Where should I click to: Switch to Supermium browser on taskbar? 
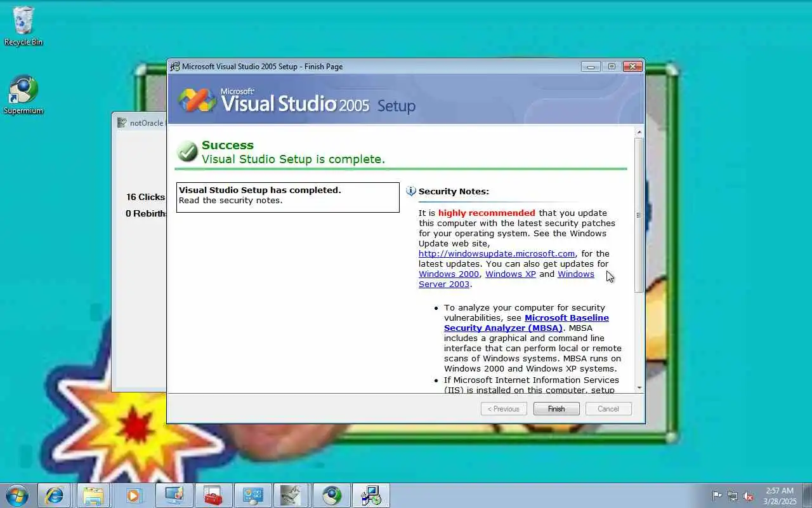click(x=331, y=495)
